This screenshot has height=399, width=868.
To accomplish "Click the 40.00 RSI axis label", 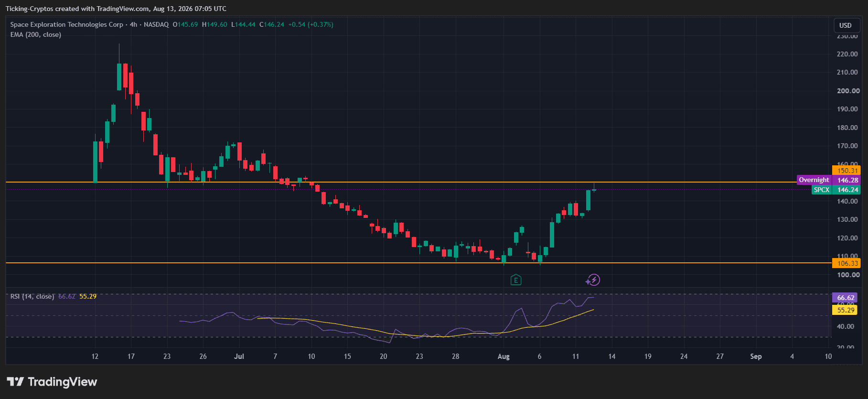I will [x=846, y=326].
